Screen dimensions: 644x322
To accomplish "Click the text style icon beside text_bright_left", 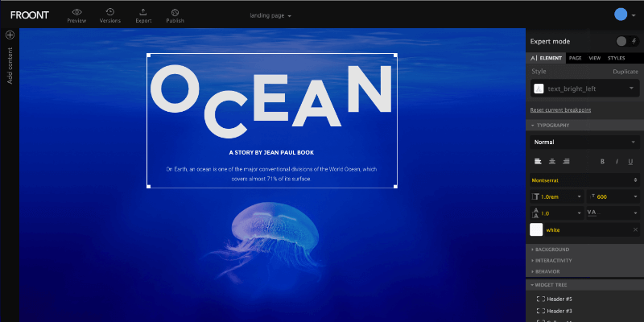I will click(x=539, y=89).
